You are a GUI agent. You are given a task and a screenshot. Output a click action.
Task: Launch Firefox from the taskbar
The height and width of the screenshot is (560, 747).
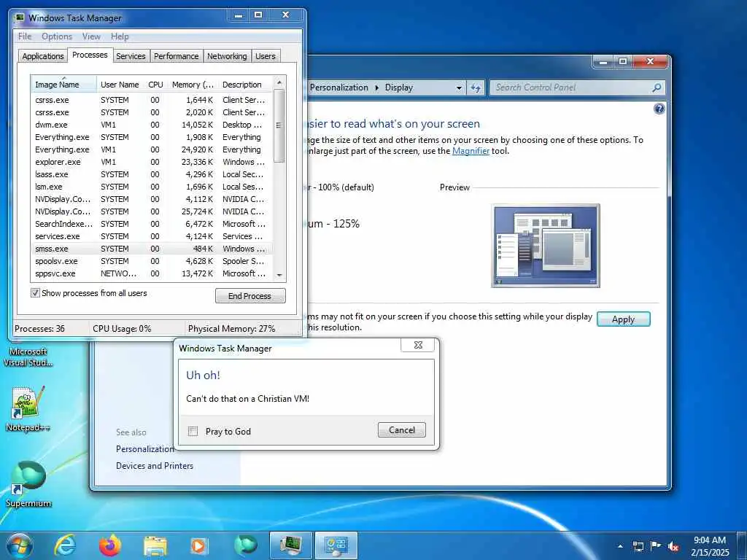coord(110,545)
